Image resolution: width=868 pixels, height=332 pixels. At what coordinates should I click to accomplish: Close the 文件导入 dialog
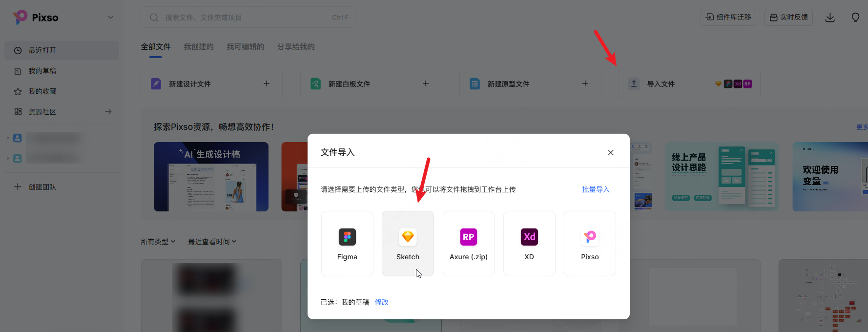coord(611,153)
